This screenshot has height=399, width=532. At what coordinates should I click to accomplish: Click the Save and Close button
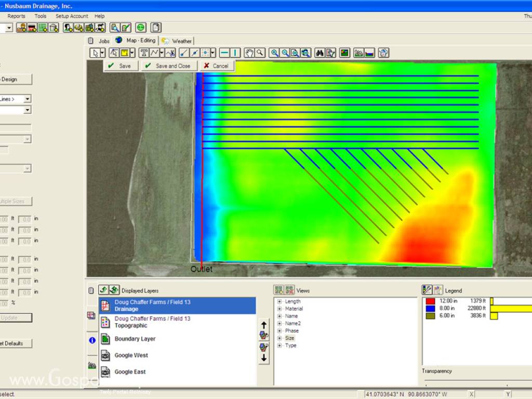point(168,66)
